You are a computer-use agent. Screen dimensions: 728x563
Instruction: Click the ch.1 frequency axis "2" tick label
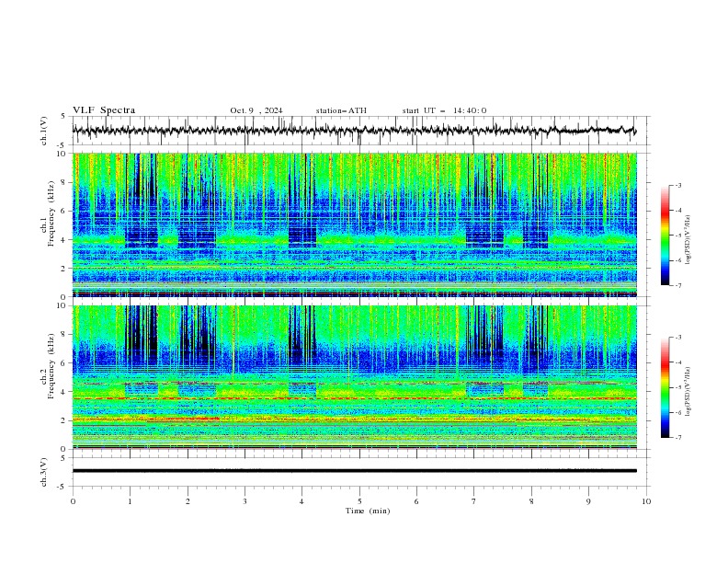click(x=63, y=269)
